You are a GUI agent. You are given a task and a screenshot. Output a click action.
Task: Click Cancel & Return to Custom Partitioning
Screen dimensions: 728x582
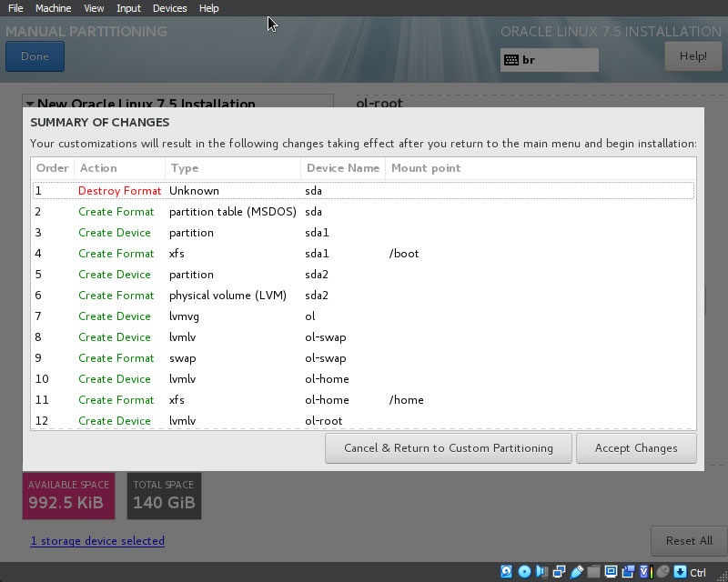pyautogui.click(x=449, y=448)
